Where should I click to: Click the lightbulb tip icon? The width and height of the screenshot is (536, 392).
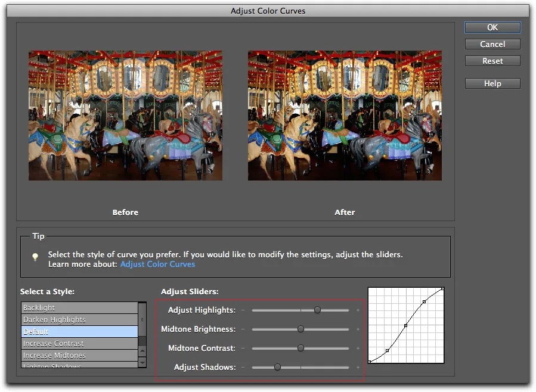(35, 257)
